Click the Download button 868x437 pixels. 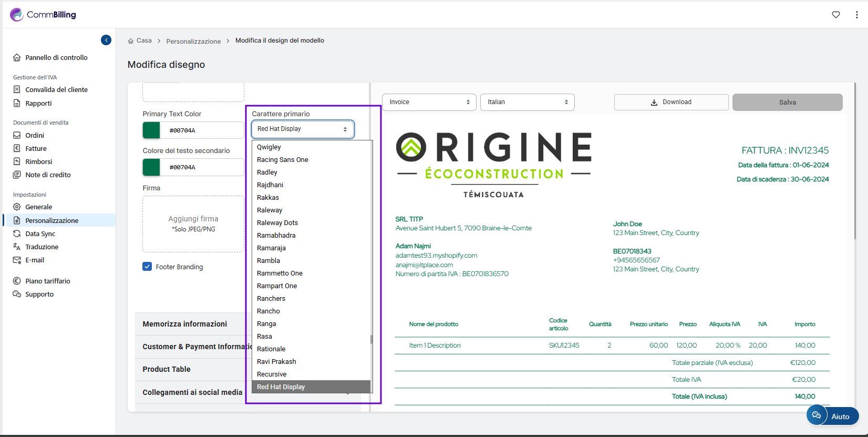click(671, 102)
